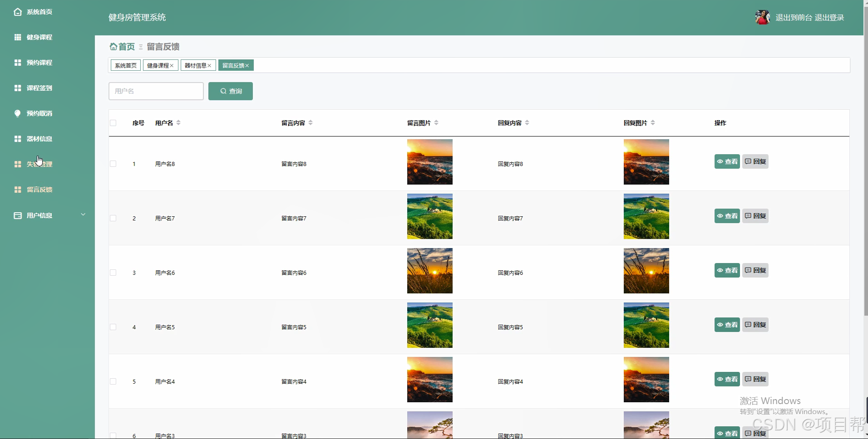Focus the 用户名 search input
The width and height of the screenshot is (868, 439).
coord(156,91)
